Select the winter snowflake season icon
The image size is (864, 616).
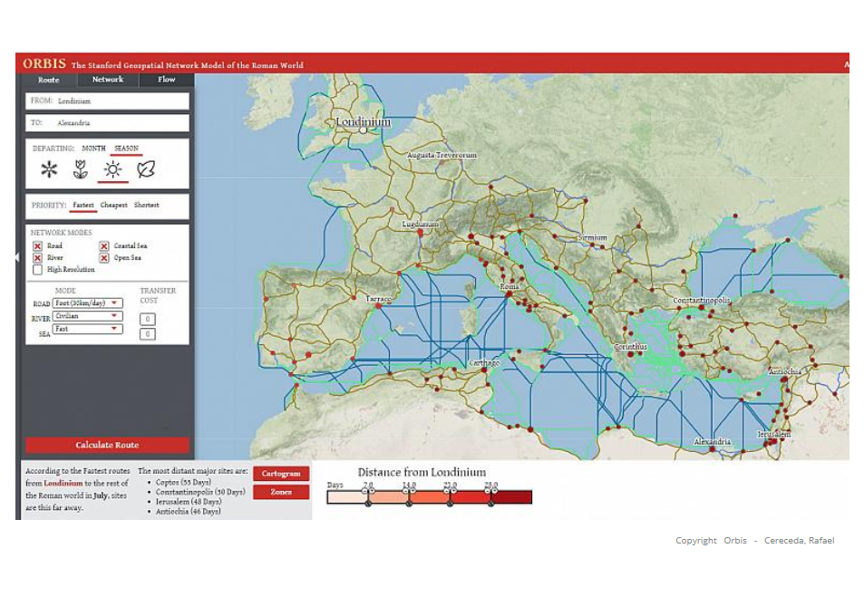pos(49,169)
